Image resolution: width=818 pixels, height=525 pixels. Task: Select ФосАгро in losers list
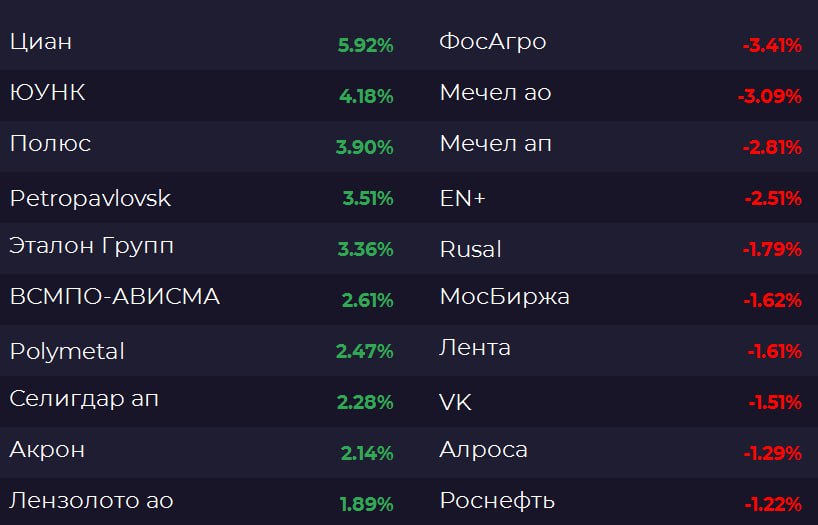pos(493,42)
